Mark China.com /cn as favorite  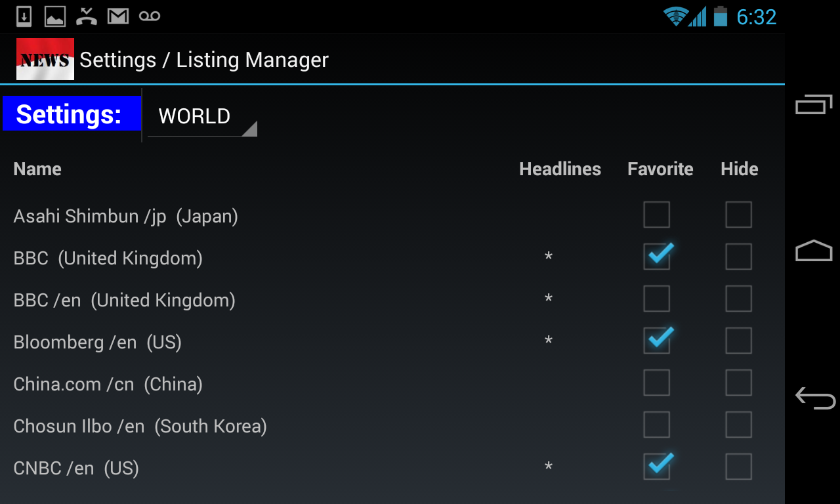[657, 383]
